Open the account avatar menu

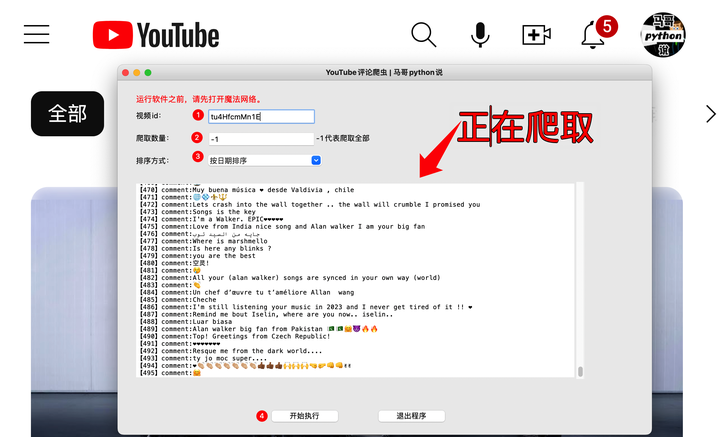663,35
